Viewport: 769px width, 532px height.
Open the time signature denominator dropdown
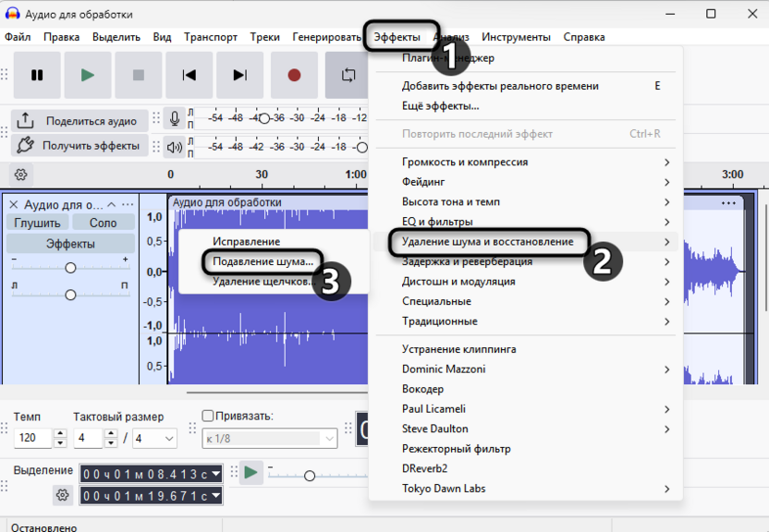[x=155, y=438]
